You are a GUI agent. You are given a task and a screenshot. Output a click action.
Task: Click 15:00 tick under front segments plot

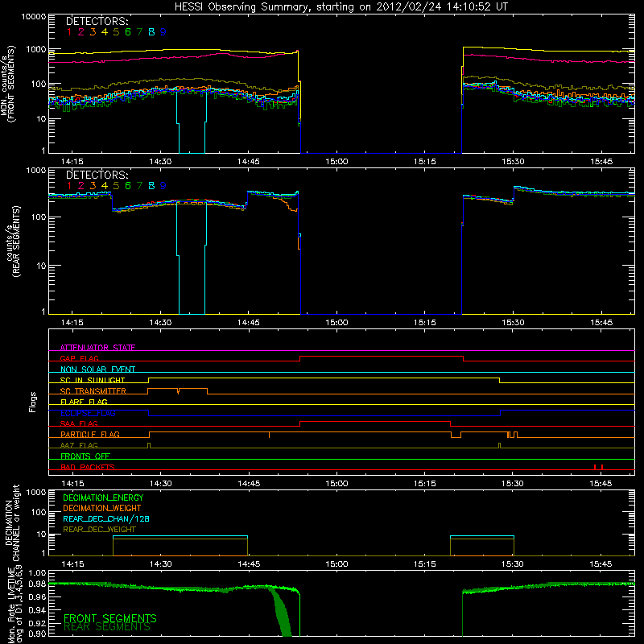[x=336, y=162]
